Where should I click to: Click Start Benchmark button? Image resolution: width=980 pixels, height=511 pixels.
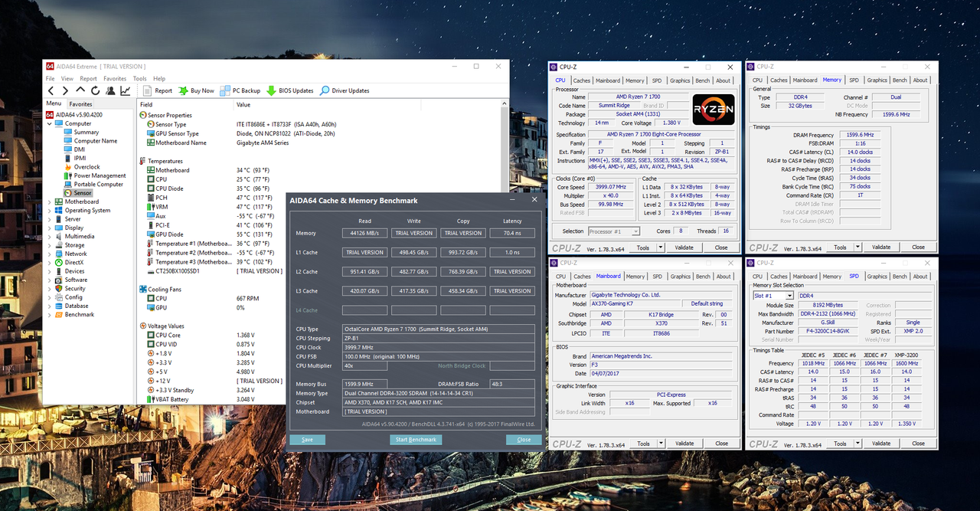(416, 440)
